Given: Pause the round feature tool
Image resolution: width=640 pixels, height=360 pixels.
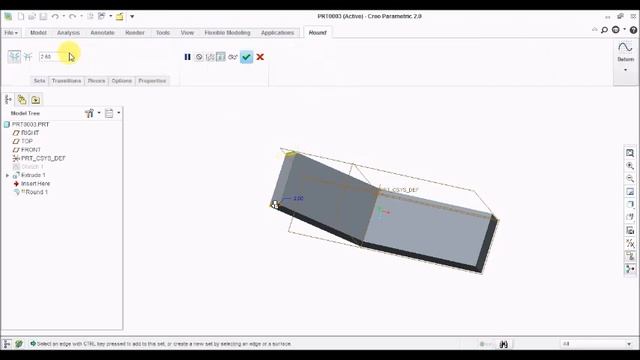Looking at the screenshot, I should point(187,57).
